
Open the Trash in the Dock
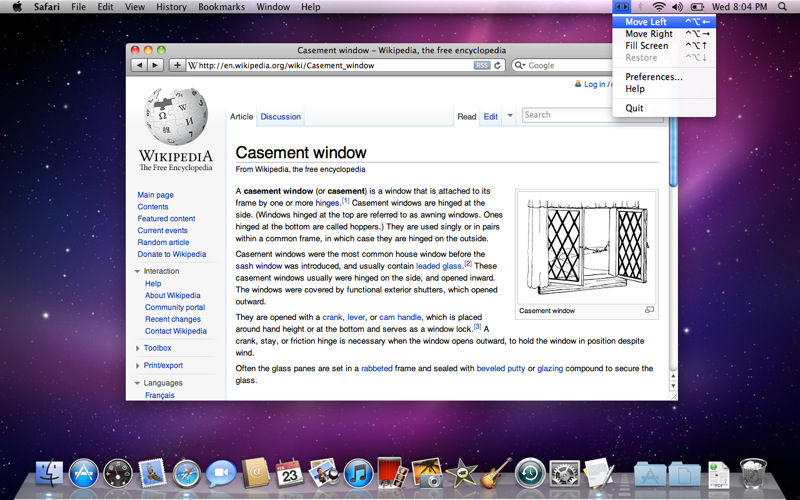pyautogui.click(x=753, y=473)
